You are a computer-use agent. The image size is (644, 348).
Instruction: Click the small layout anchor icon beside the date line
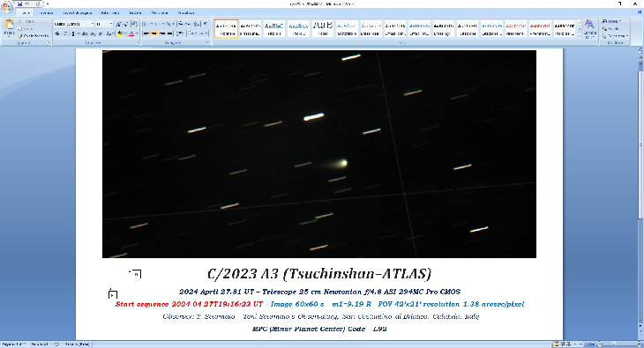pyautogui.click(x=113, y=294)
